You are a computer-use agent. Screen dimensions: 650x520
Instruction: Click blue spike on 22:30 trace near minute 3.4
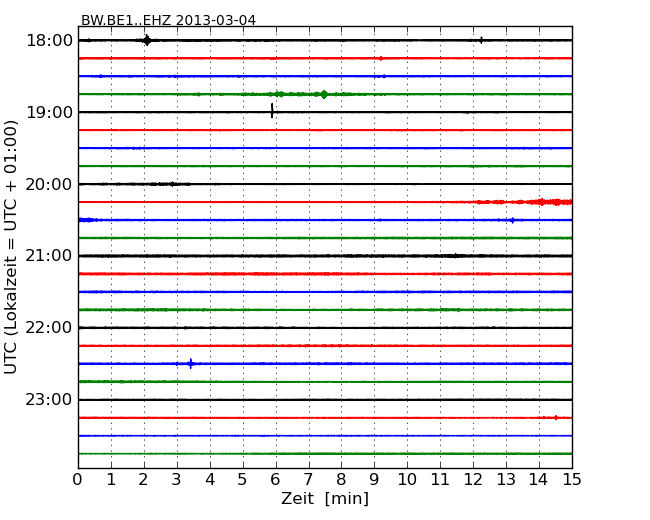(x=190, y=364)
